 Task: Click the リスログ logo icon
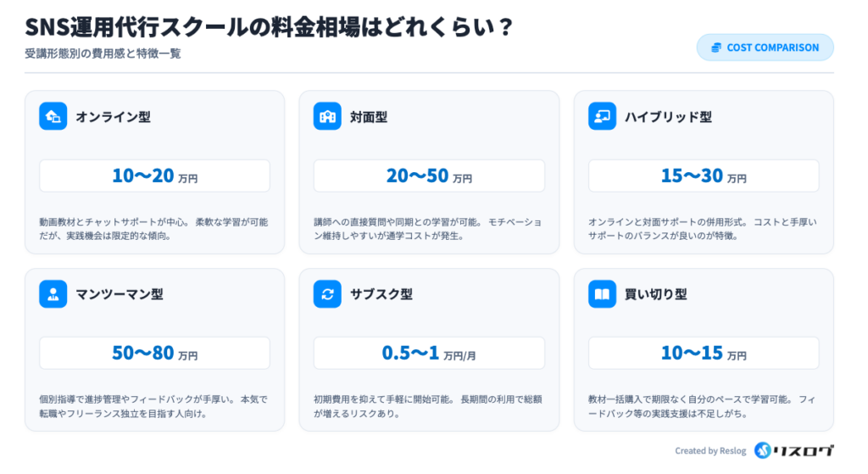pos(762,451)
